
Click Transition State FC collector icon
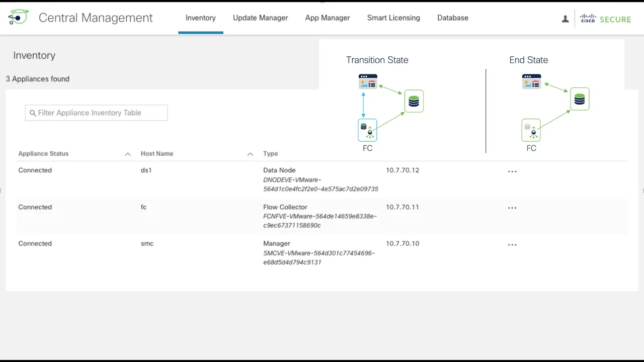(x=367, y=130)
